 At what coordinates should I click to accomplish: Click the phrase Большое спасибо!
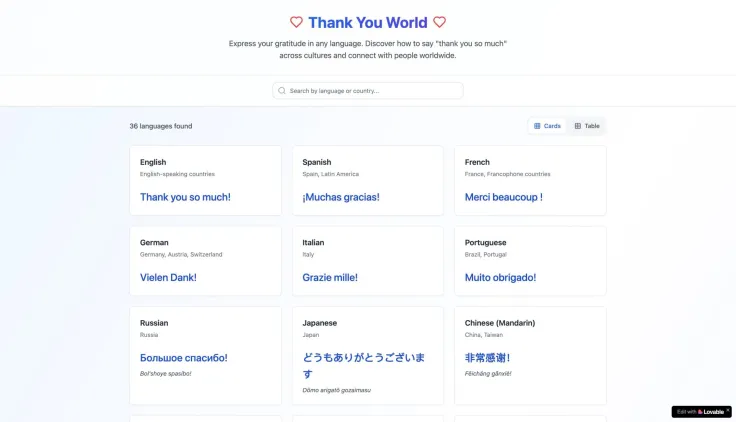pos(184,358)
